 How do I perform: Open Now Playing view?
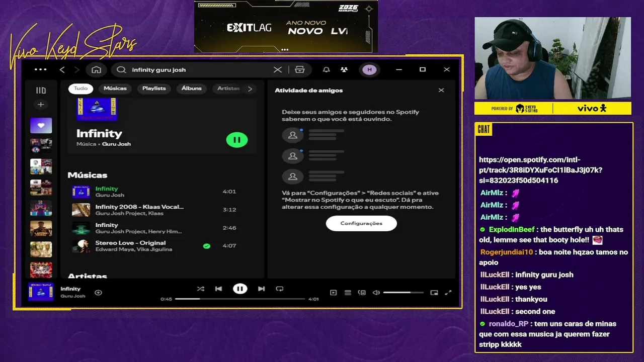pyautogui.click(x=333, y=293)
